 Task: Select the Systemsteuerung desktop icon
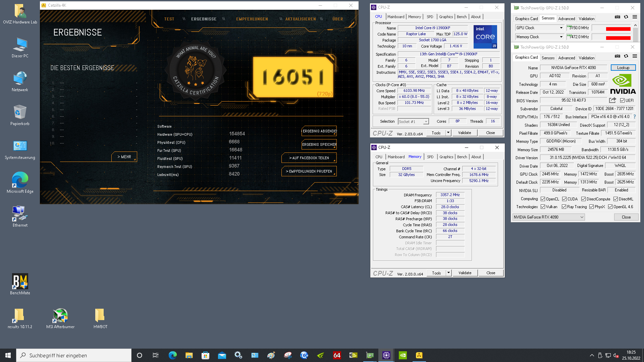click(20, 149)
